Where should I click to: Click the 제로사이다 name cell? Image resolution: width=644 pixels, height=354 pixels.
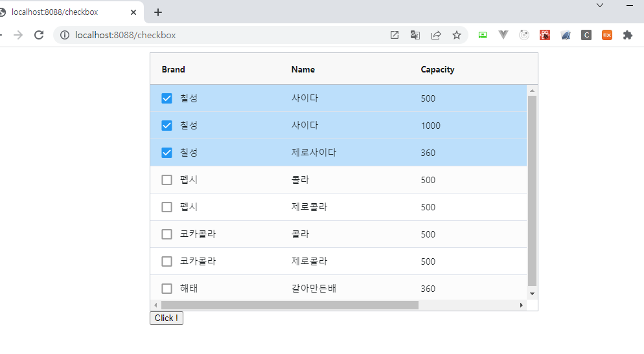point(314,153)
